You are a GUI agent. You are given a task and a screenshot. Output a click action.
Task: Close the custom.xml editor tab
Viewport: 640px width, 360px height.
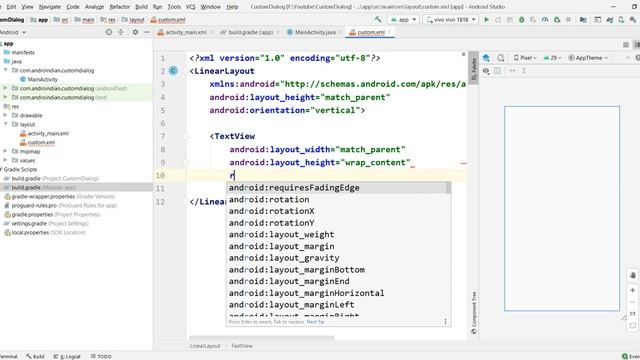[x=389, y=32]
